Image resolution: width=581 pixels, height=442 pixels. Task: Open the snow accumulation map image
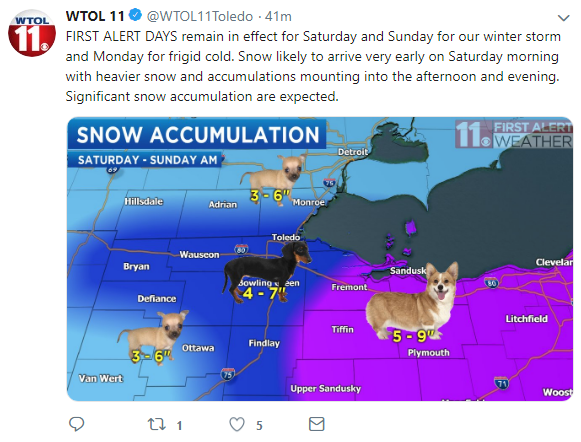coord(320,259)
